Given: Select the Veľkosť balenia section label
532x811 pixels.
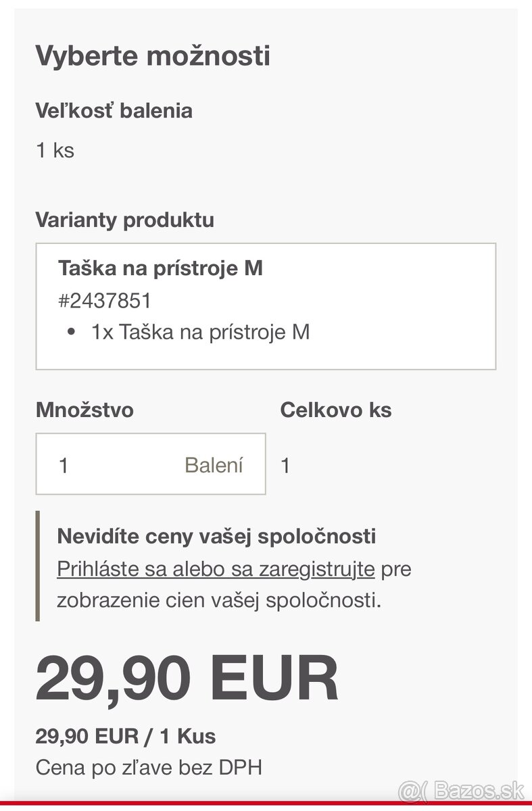Looking at the screenshot, I should tap(114, 110).
